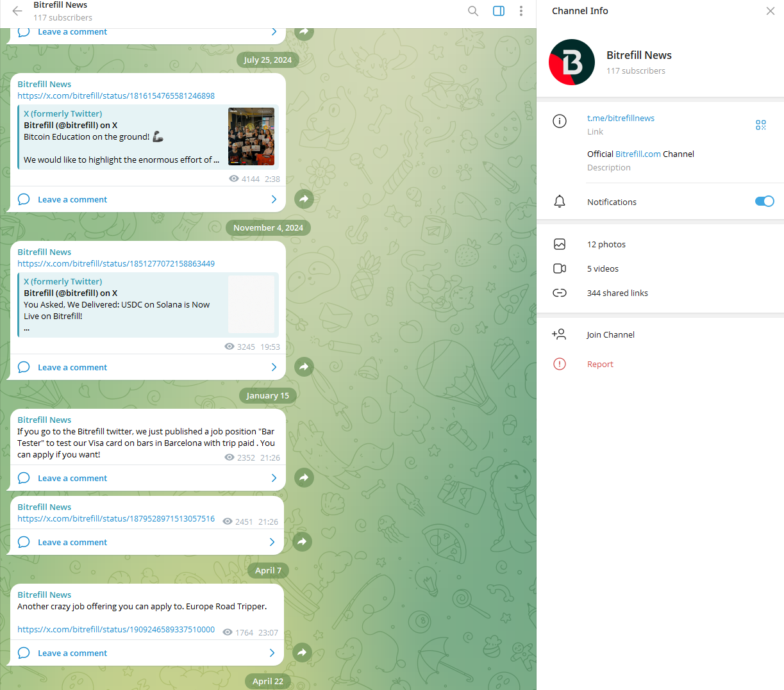Leave a comment on Bitcoin Education post
The image size is (784, 690).
72,199
